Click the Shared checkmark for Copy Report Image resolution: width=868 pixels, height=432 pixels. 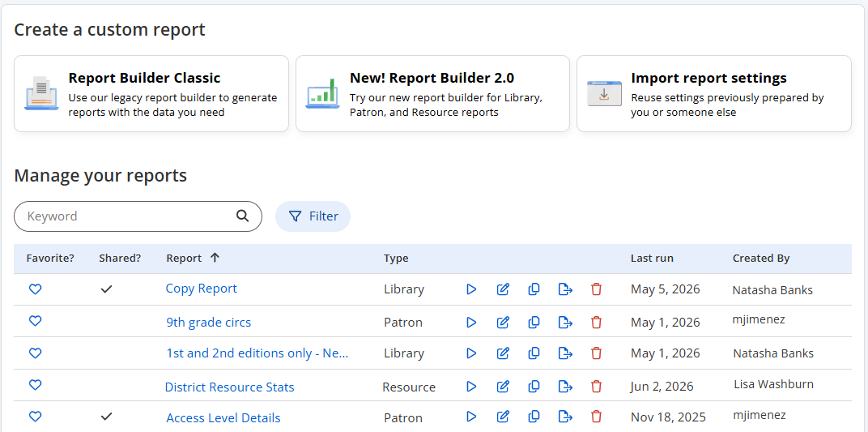(106, 289)
